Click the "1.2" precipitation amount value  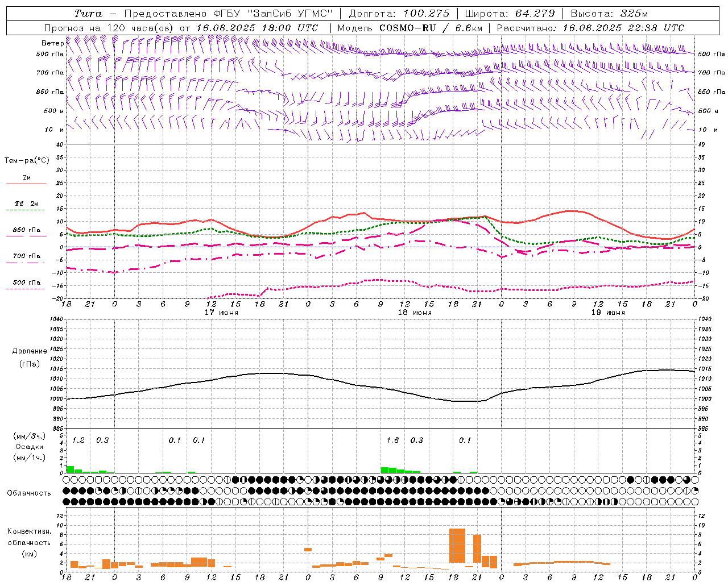point(78,440)
